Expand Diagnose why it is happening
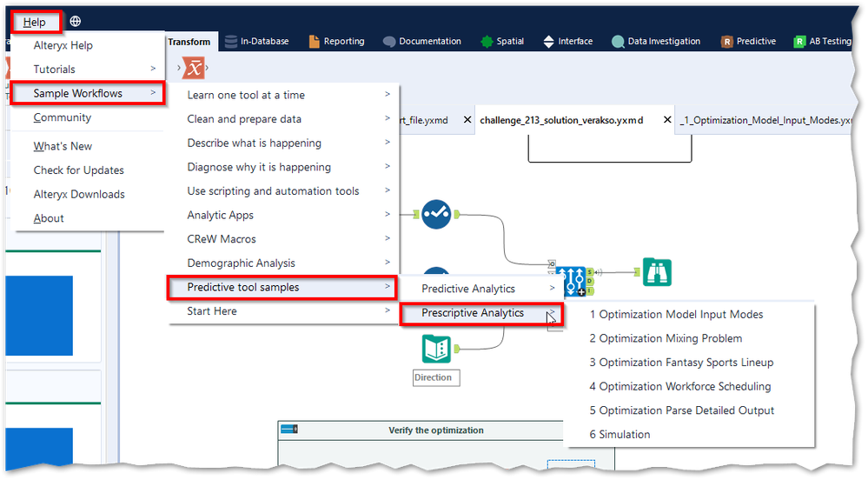Image resolution: width=868 pixels, height=480 pixels. (x=284, y=167)
